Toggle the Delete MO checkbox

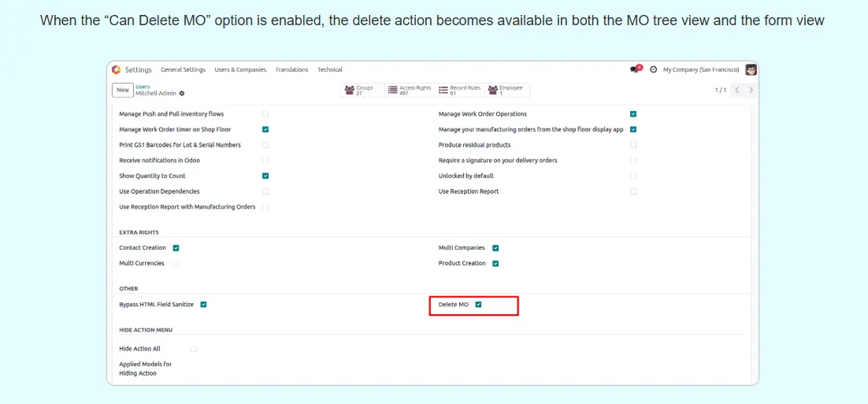click(x=479, y=304)
